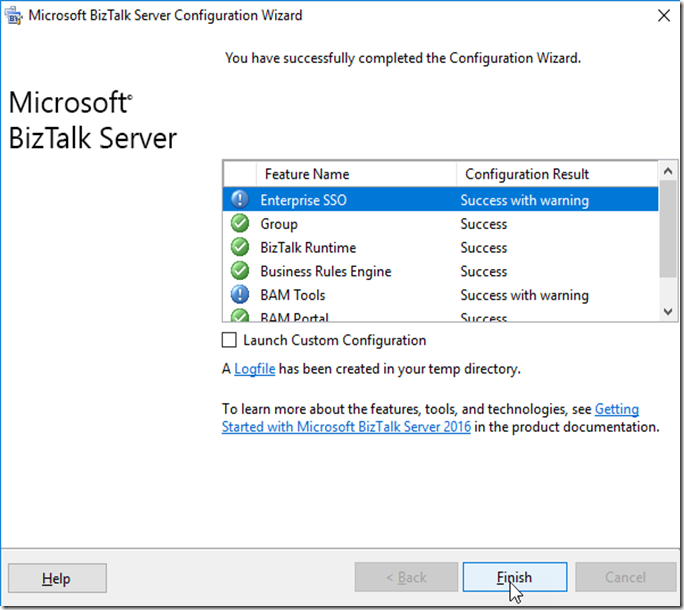The height and width of the screenshot is (610, 684).
Task: Click the Success result for Business Rules Engine
Action: (x=483, y=271)
